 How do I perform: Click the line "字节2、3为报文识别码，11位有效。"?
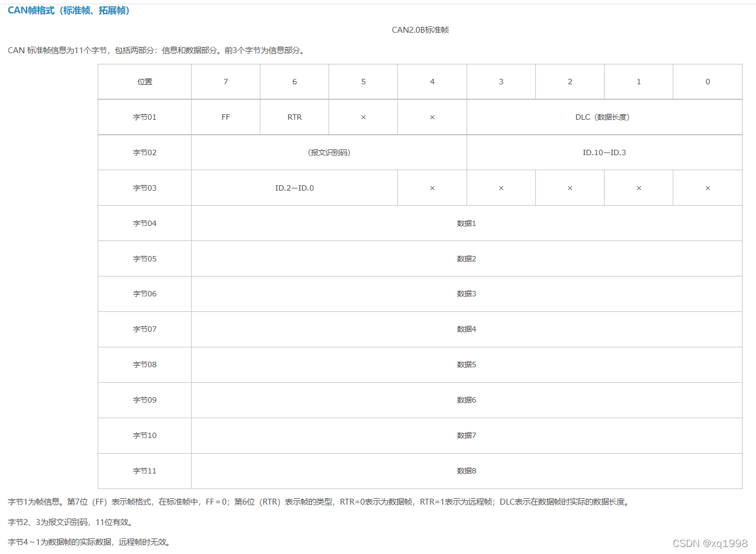click(x=71, y=522)
